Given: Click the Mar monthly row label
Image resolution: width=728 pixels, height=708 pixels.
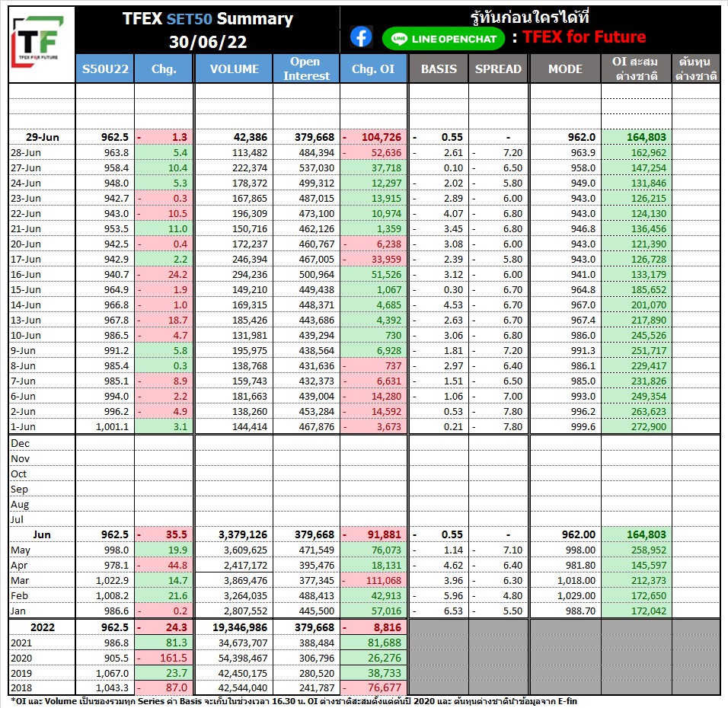Looking at the screenshot, I should click(20, 580).
